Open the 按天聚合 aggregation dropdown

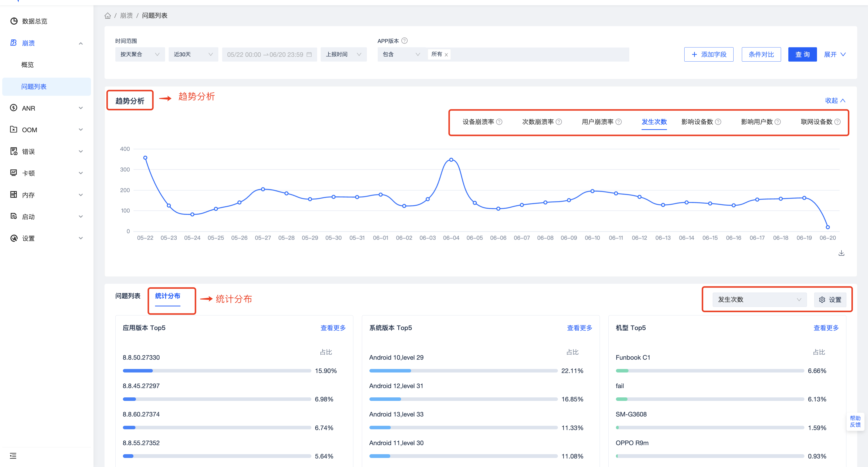point(140,54)
